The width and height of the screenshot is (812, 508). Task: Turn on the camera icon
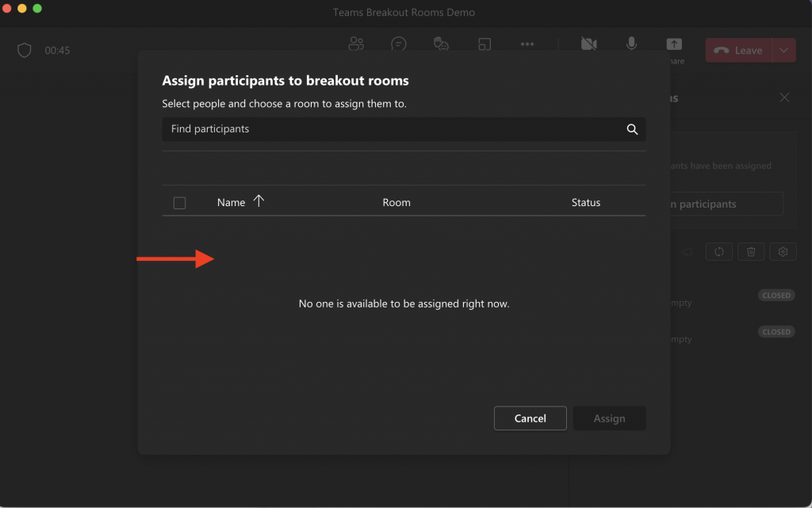point(588,44)
